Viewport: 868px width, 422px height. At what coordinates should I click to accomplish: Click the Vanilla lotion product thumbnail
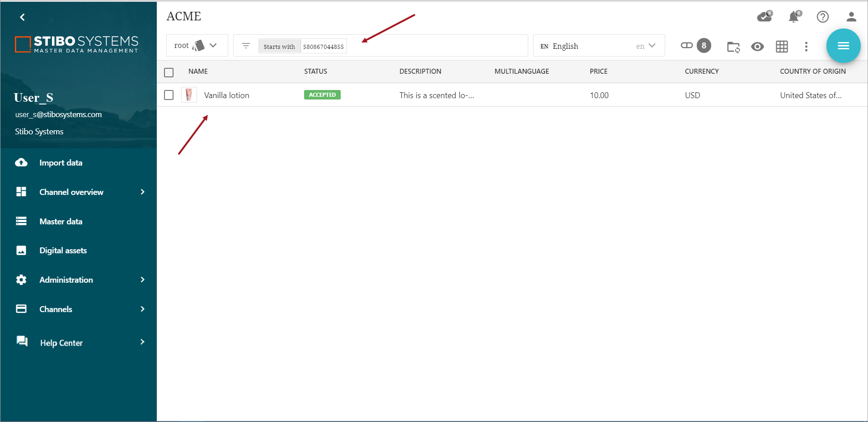(189, 95)
